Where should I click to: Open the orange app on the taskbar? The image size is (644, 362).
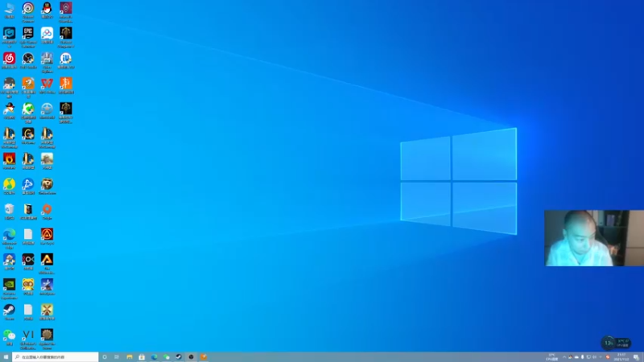tap(204, 357)
